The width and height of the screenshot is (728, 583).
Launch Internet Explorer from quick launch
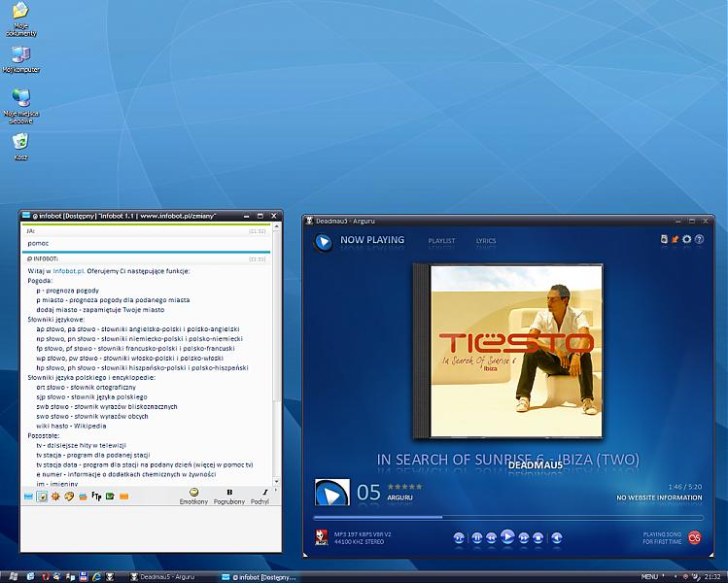pyautogui.click(x=96, y=576)
